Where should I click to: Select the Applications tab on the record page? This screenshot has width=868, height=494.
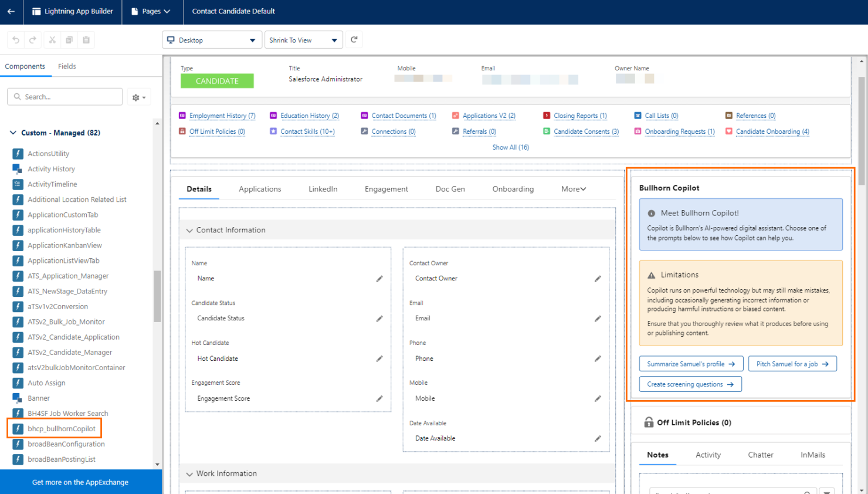click(x=260, y=189)
